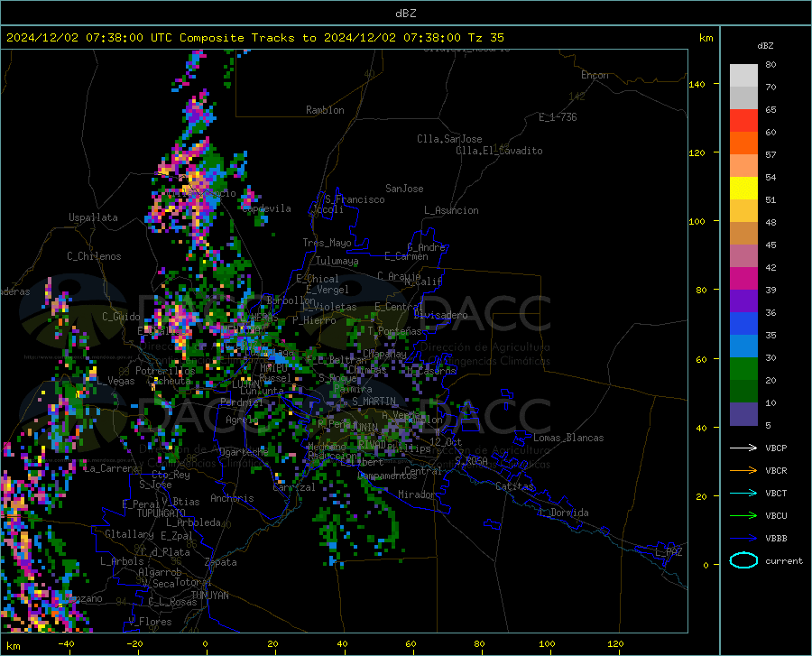The height and width of the screenshot is (656, 812).
Task: Click the 'Ugarteche' map label
Action: (244, 451)
